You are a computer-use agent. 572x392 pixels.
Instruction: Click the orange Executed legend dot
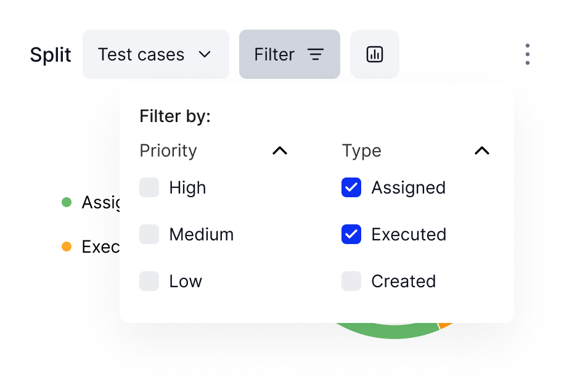(x=67, y=247)
